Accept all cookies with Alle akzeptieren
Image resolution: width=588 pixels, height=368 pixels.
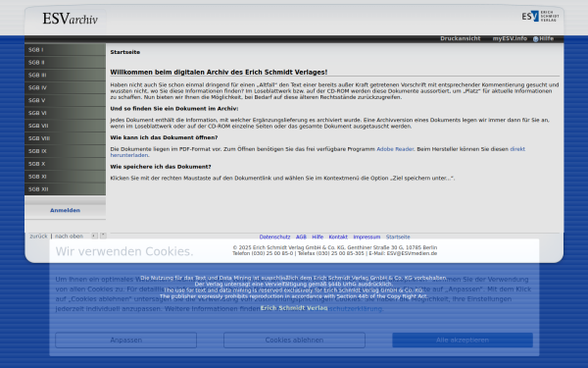point(463,340)
